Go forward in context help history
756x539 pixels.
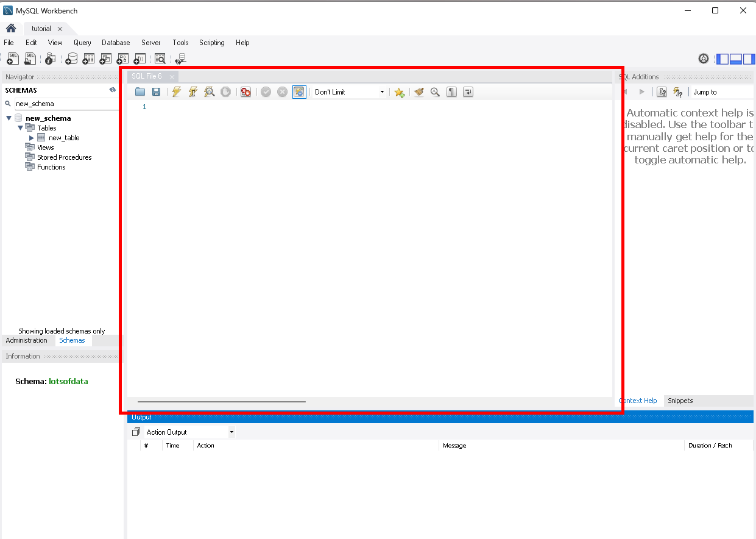(x=641, y=92)
